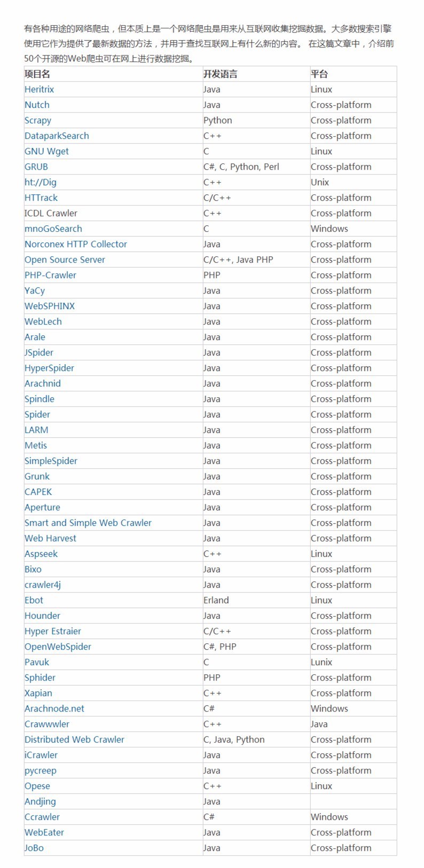Open the Open Source Server link
Viewport: 424px width, 868px height.
point(65,259)
